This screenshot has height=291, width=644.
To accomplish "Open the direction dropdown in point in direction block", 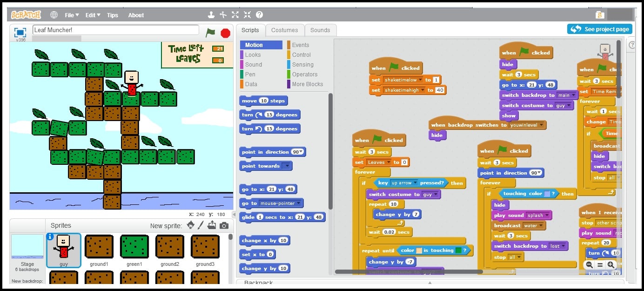I will tap(300, 152).
